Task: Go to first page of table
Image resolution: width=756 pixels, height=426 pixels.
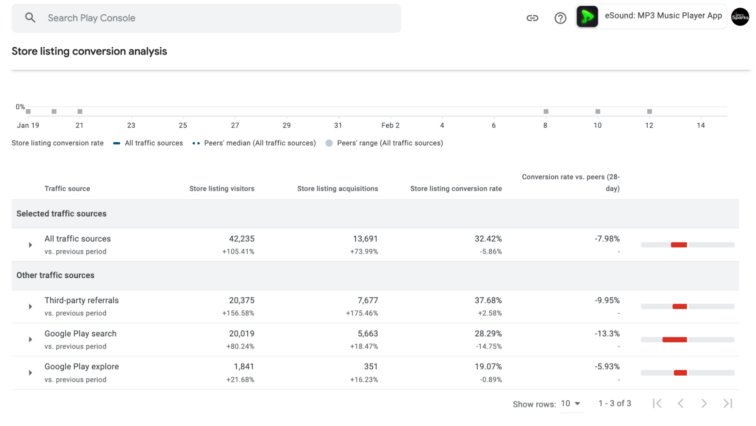Action: pos(657,403)
